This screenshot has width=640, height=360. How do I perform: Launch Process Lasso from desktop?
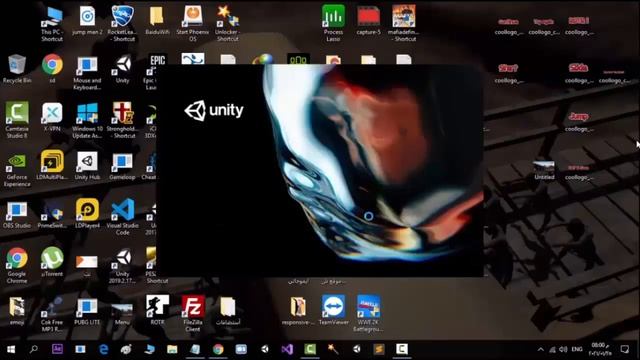[333, 24]
